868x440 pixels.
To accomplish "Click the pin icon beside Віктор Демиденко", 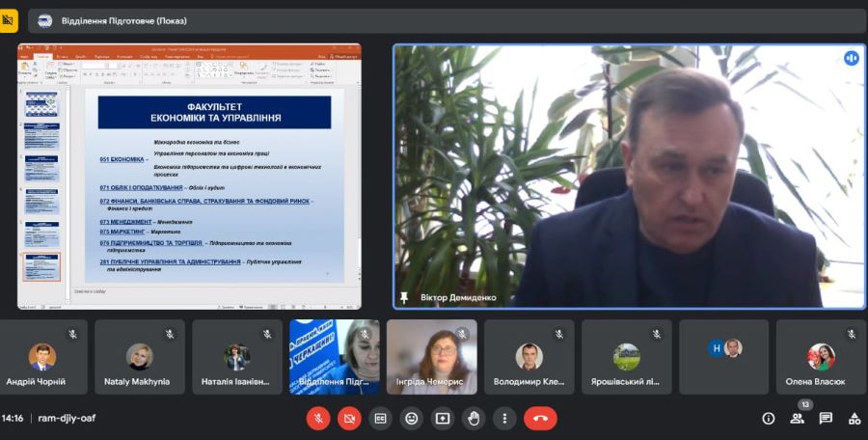I will [405, 297].
